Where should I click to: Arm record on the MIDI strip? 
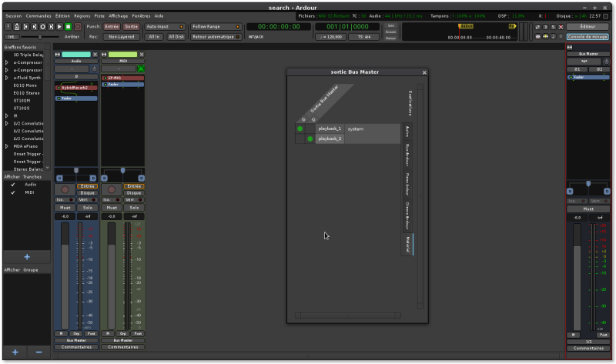[x=112, y=189]
